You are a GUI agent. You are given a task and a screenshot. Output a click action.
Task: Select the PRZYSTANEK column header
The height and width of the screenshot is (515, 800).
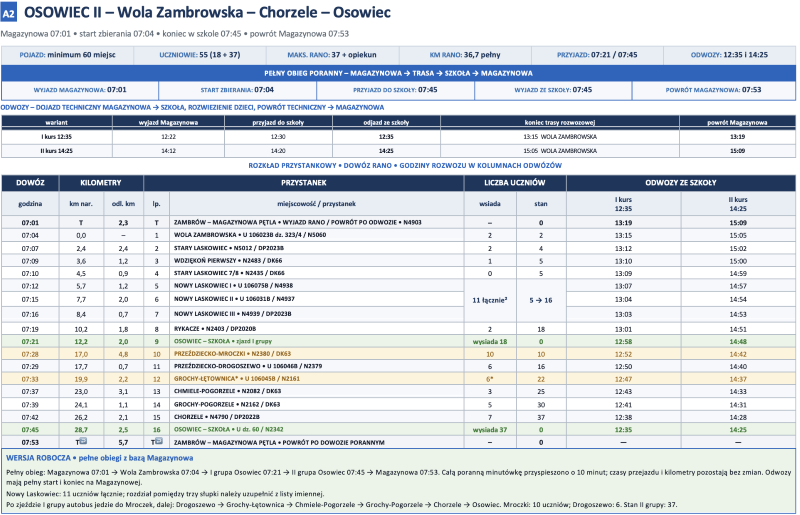pyautogui.click(x=304, y=183)
